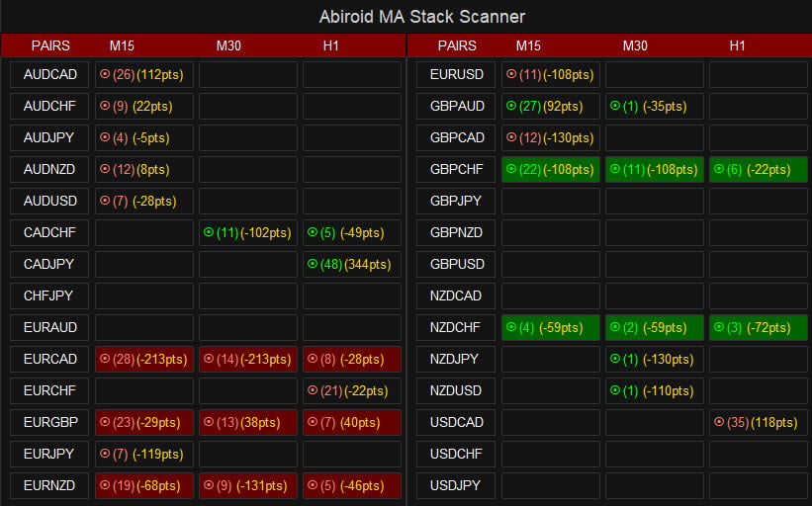This screenshot has width=812, height=506.
Task: Click the green signal icon in CADCHF M30 cell
Action: 209,232
